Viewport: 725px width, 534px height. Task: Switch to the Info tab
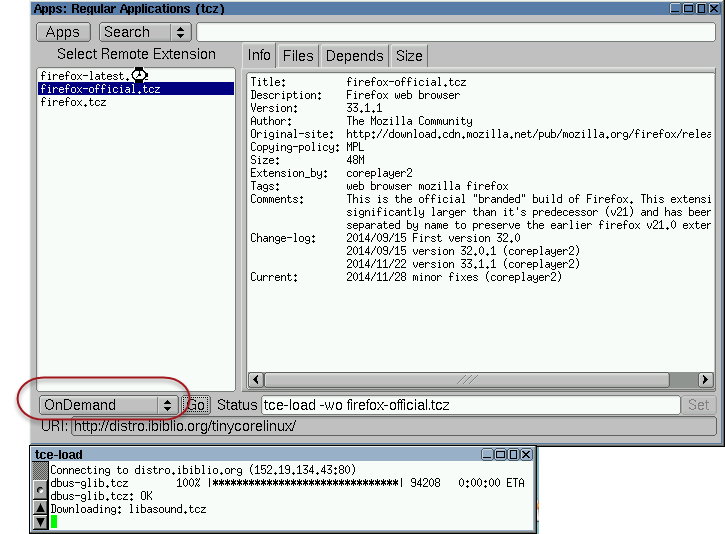coord(259,56)
